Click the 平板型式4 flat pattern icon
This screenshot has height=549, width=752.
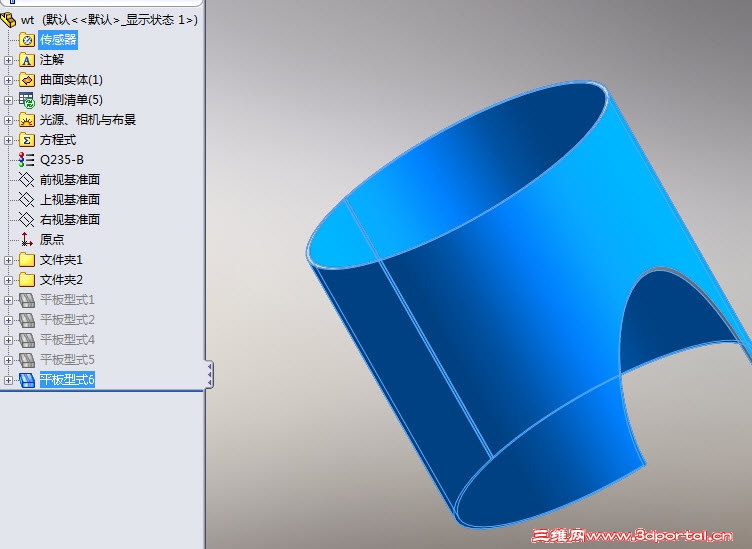coord(27,340)
